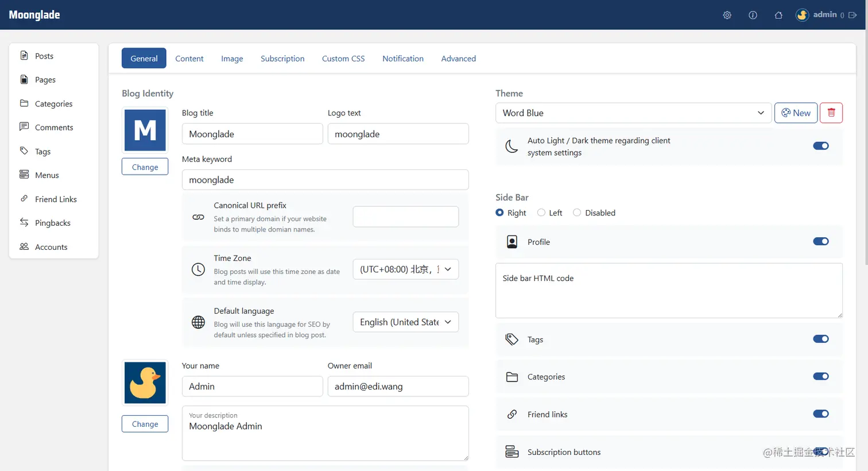Switch to the Subscription tab
This screenshot has width=868, height=471.
point(282,58)
